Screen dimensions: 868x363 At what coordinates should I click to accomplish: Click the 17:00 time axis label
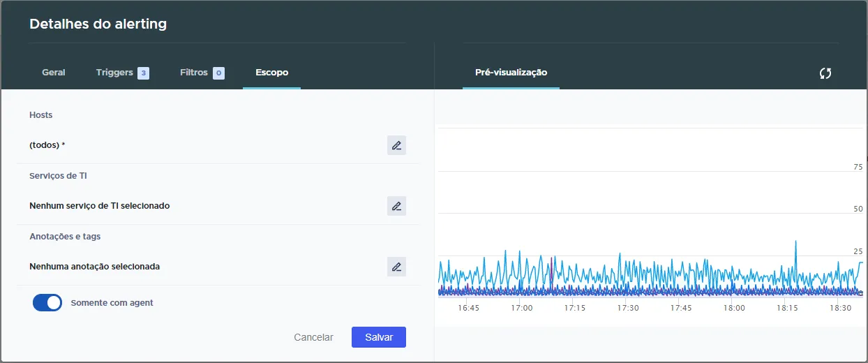pyautogui.click(x=521, y=308)
